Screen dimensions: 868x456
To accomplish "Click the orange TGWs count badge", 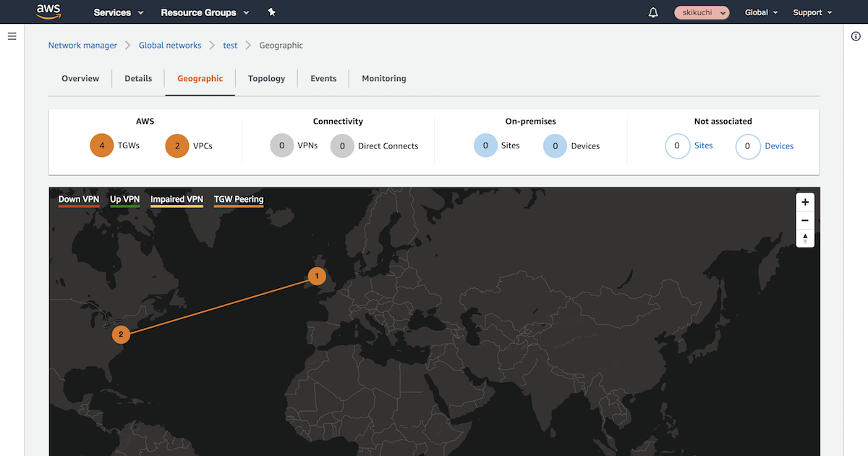I will 102,145.
